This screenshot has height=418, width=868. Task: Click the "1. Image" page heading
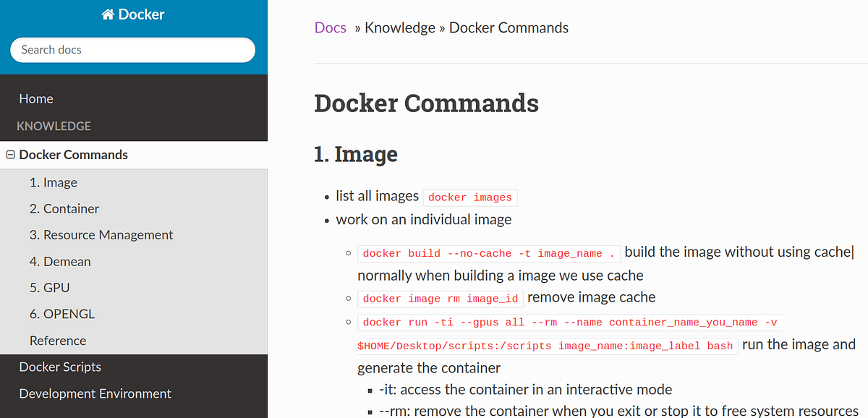tap(355, 154)
